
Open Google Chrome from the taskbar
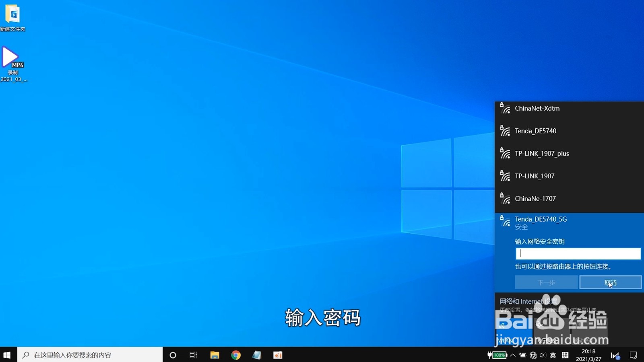tap(235, 355)
